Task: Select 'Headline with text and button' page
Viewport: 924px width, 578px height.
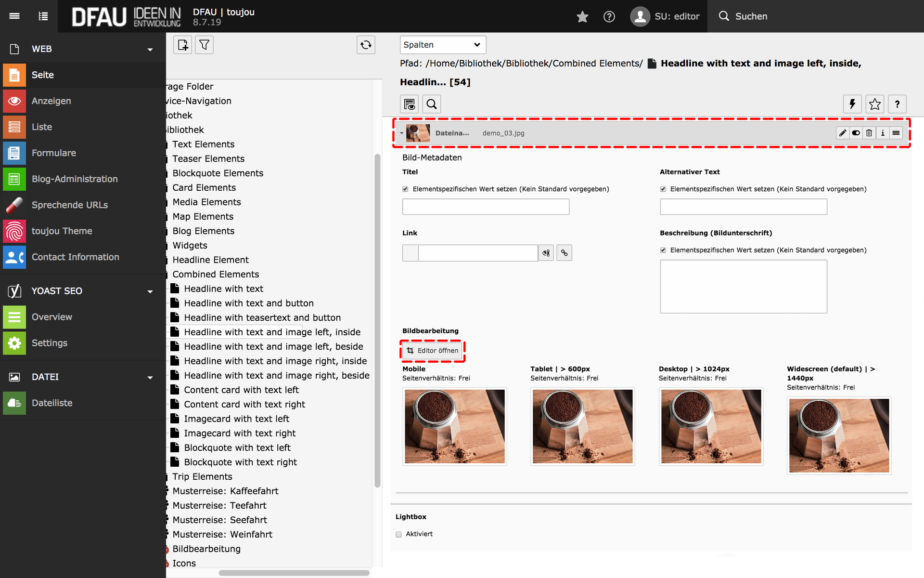Action: [x=248, y=303]
